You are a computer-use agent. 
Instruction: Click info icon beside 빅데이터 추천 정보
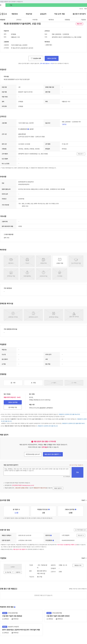(15, 607)
